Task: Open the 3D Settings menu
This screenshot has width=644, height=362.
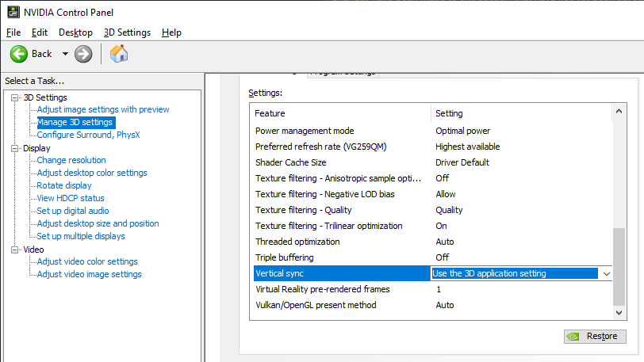Action: [x=127, y=32]
